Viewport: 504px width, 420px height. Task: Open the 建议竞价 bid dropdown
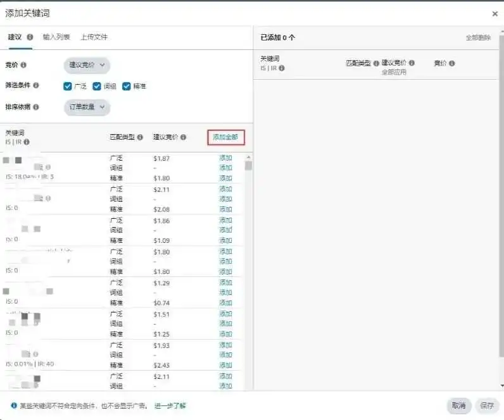pyautogui.click(x=87, y=65)
